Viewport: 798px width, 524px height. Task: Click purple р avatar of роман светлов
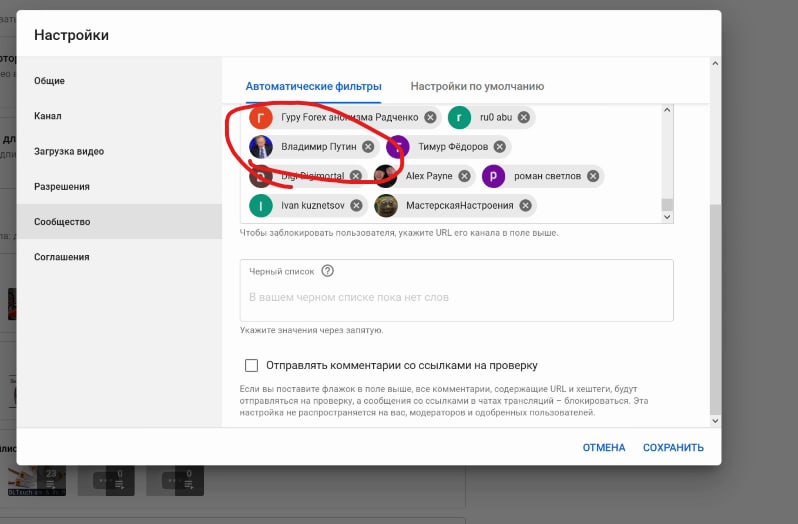tap(493, 176)
